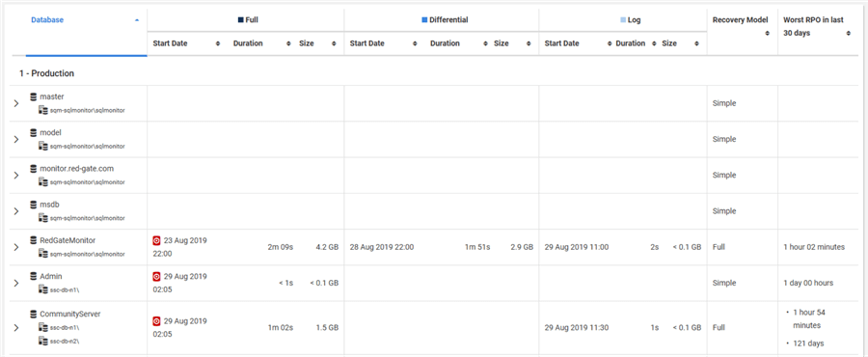Screen dimensions: 868x357
Task: Click the 1.5 GB full backup size
Action: click(x=327, y=328)
